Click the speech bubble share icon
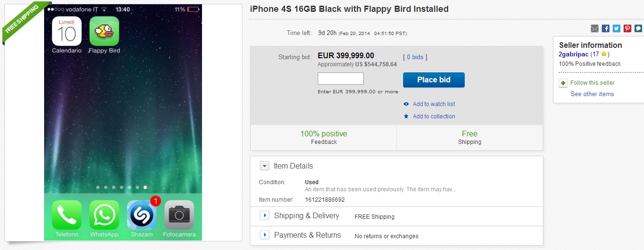Screen dimensions: 644x250 click(x=638, y=28)
